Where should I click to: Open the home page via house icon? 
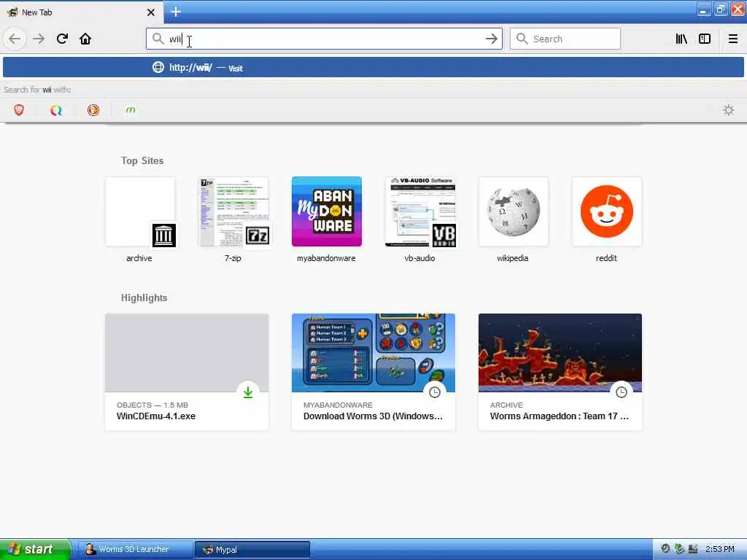(x=85, y=39)
